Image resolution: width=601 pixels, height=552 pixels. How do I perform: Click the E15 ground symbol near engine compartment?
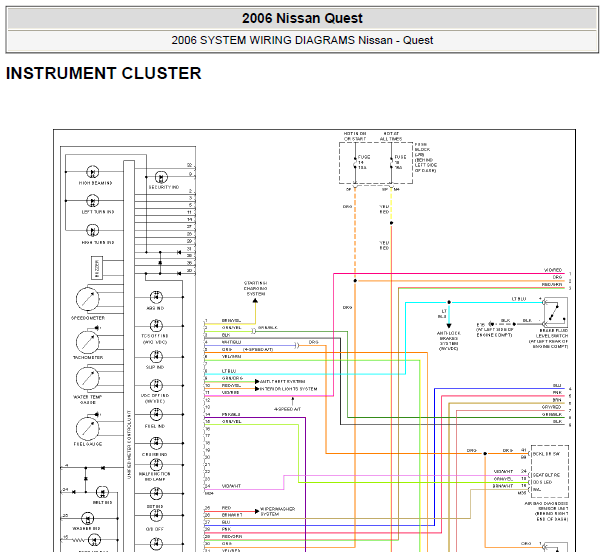pos(492,324)
